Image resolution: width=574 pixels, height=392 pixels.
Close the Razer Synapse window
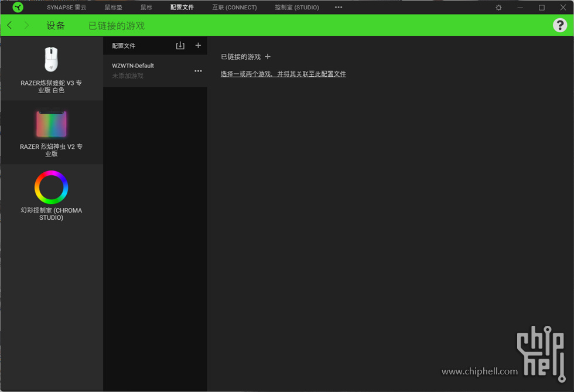click(x=563, y=8)
